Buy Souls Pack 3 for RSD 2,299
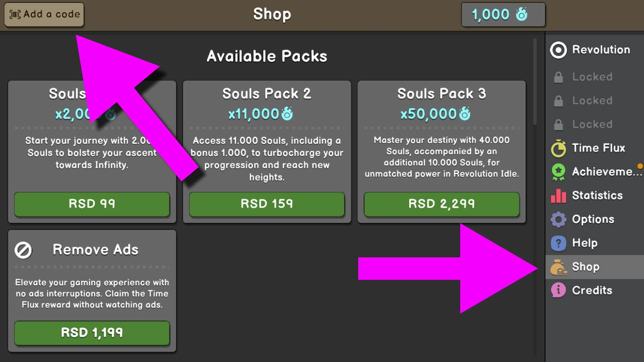Screen dimensions: 644x362 [x=441, y=204]
